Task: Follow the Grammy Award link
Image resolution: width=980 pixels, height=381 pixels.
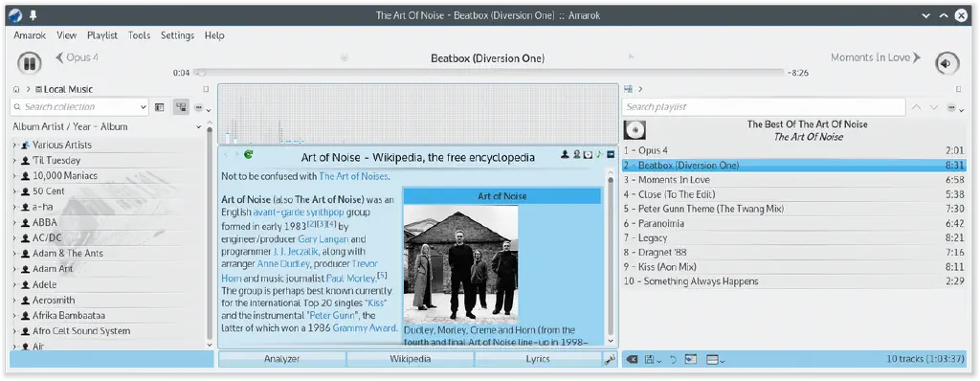Action: click(365, 327)
